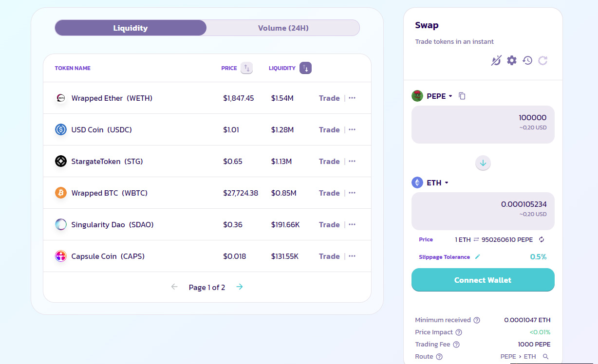Viewport: 598px width, 364px height.
Task: Toggle liquidity sort order
Action: pos(305,68)
